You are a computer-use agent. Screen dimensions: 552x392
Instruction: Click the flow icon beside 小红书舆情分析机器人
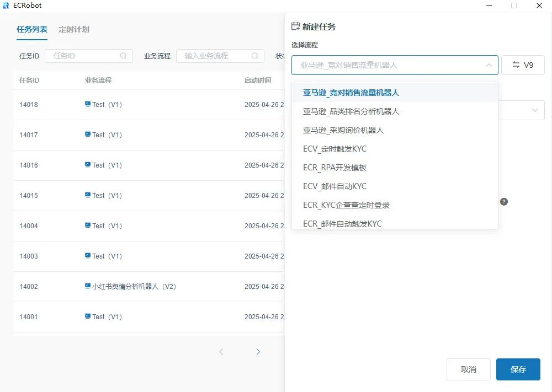tap(88, 286)
